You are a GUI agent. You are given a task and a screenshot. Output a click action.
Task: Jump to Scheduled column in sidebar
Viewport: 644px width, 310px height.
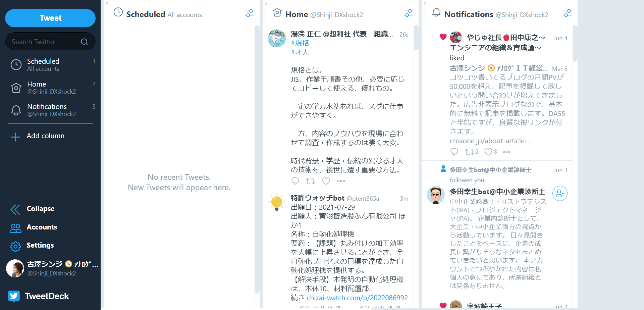[50, 65]
